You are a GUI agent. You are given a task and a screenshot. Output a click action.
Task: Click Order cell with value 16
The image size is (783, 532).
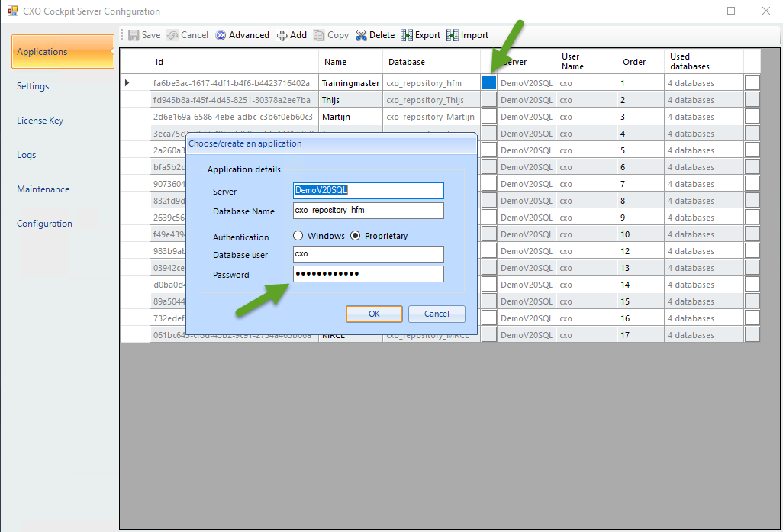(641, 318)
